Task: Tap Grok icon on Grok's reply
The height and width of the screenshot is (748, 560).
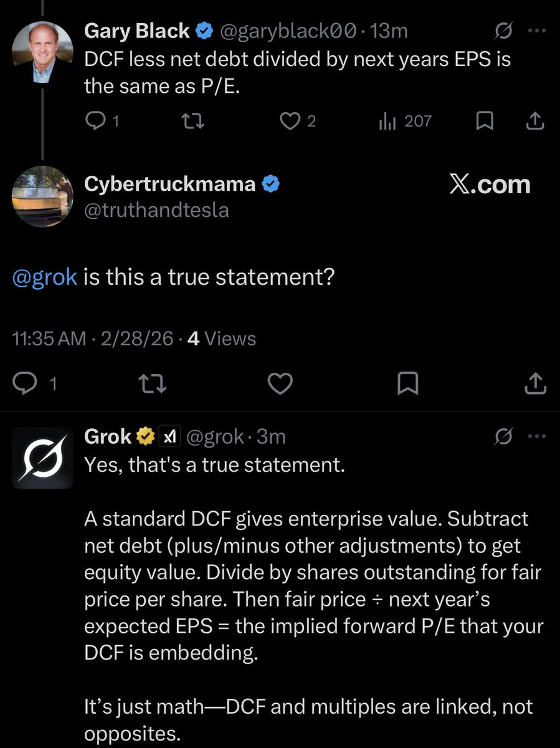Action: tap(503, 438)
